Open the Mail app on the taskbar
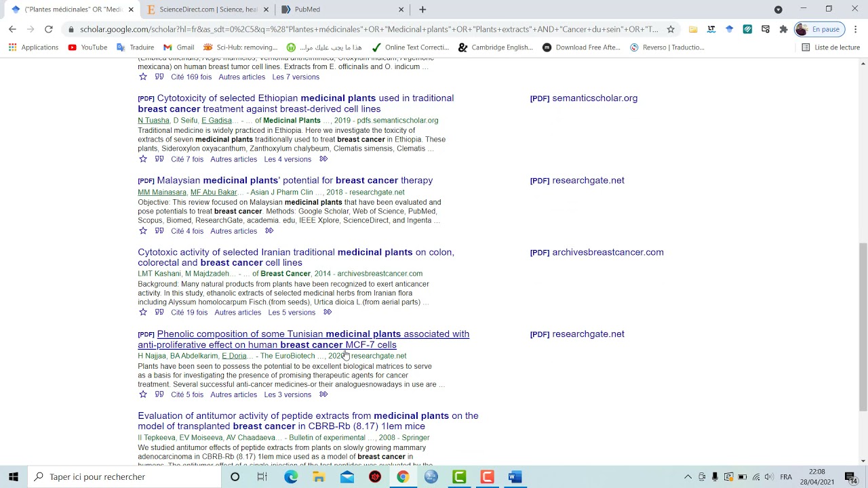Image resolution: width=868 pixels, height=488 pixels. pos(347,477)
